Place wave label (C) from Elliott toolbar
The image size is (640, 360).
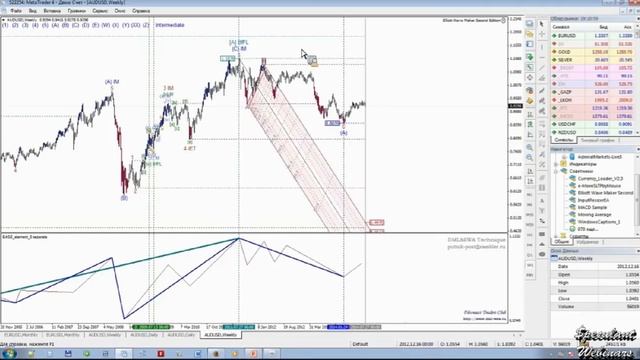point(75,25)
